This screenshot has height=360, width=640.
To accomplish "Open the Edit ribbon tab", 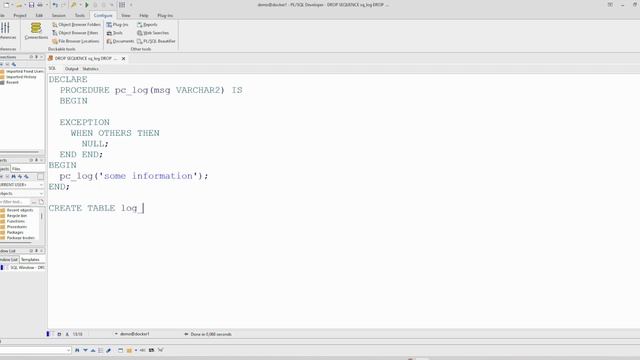I will point(39,16).
